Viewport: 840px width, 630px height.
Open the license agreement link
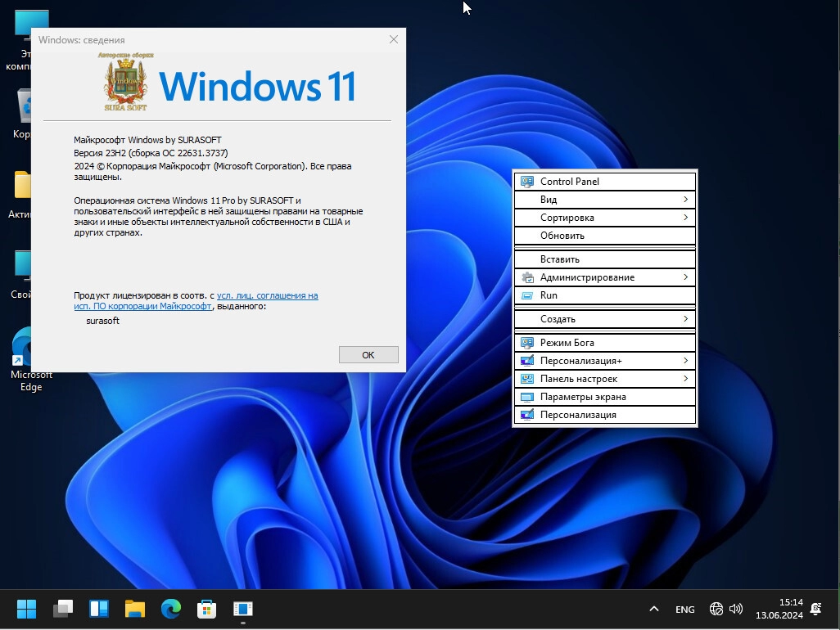267,295
